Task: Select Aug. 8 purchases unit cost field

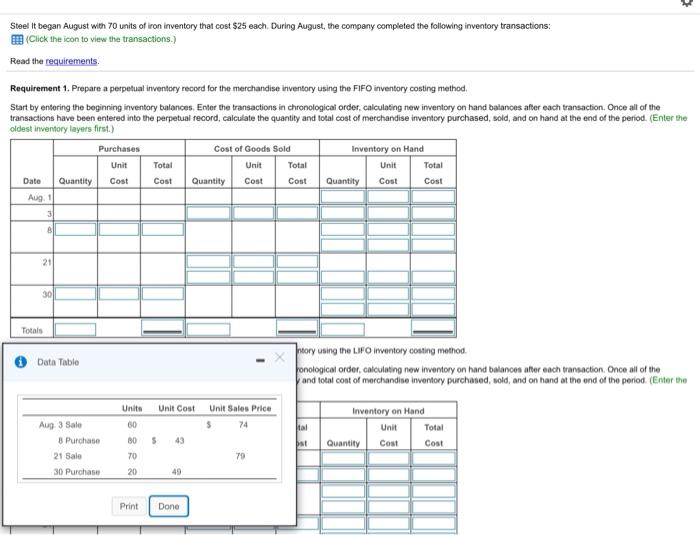Action: (x=119, y=229)
